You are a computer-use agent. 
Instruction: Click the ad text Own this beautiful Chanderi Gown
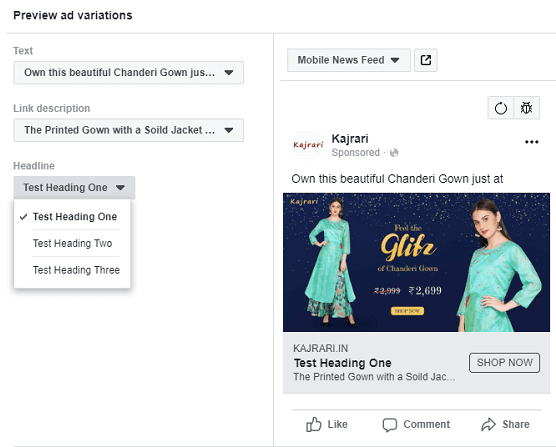click(397, 179)
